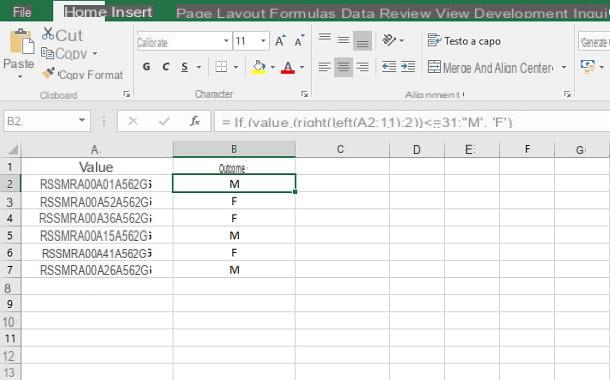Open Character group dialog launcher
Screen dimensions: 610x380
[305, 94]
